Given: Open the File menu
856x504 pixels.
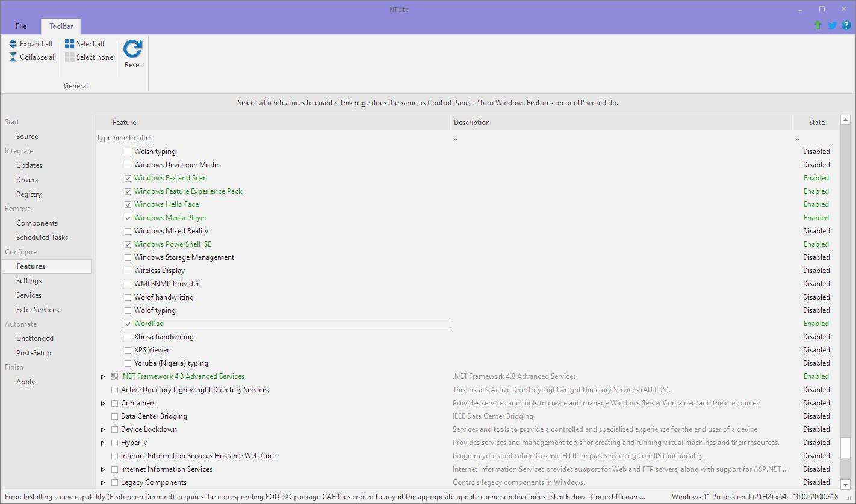Looking at the screenshot, I should click(x=21, y=26).
